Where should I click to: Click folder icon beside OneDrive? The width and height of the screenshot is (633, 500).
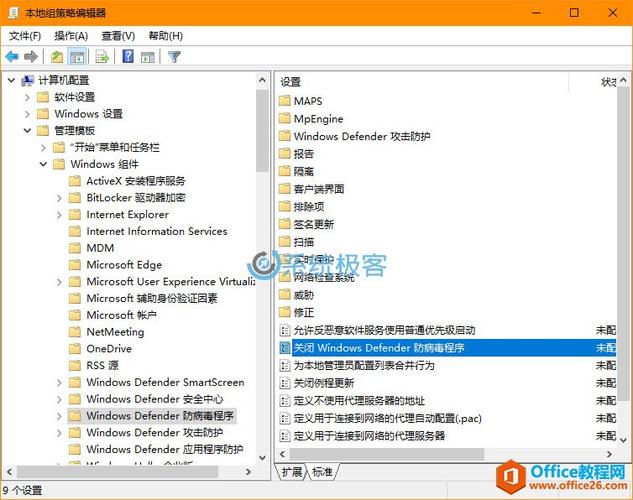75,349
